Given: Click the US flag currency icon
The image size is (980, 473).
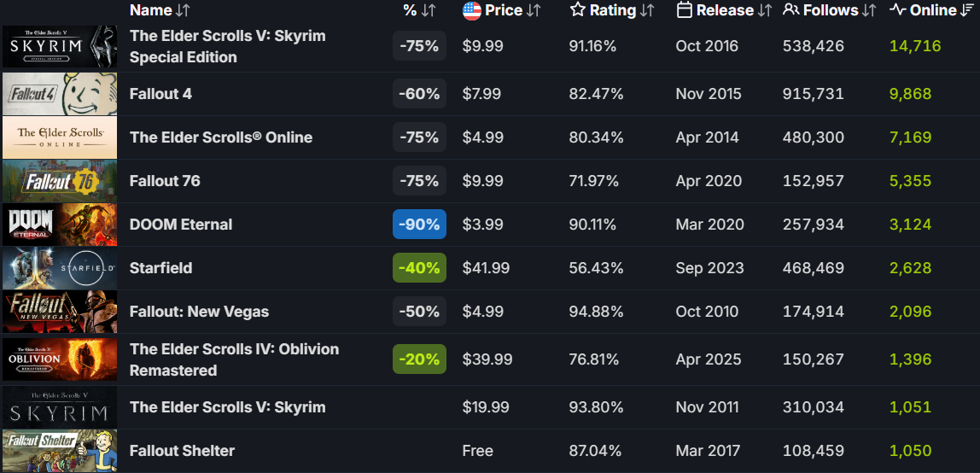Looking at the screenshot, I should pos(471,11).
